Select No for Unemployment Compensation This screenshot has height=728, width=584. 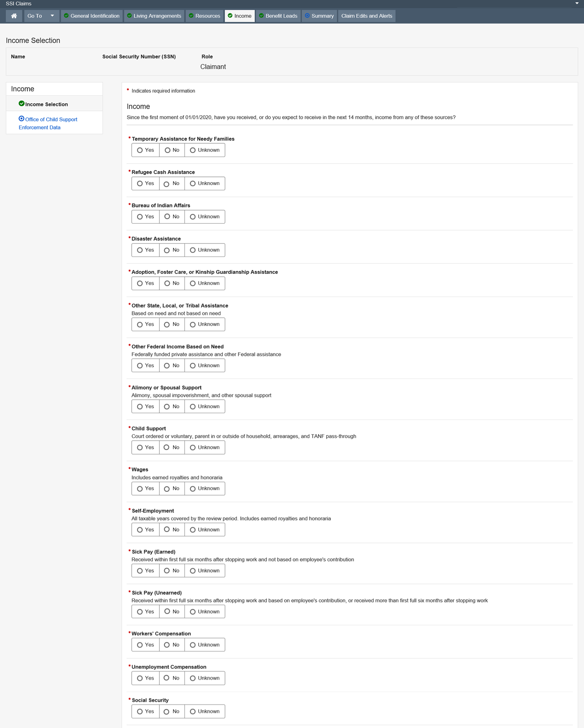click(x=167, y=678)
